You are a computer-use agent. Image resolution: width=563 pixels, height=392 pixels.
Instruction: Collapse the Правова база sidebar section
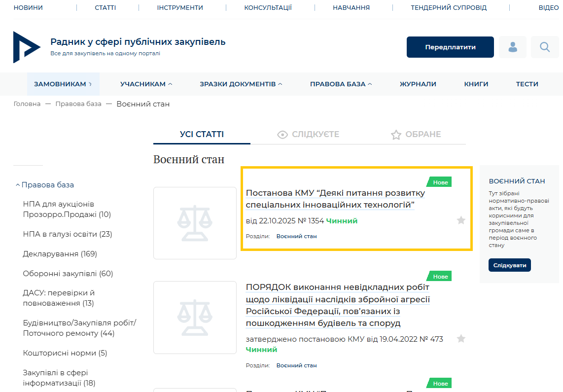tap(44, 185)
